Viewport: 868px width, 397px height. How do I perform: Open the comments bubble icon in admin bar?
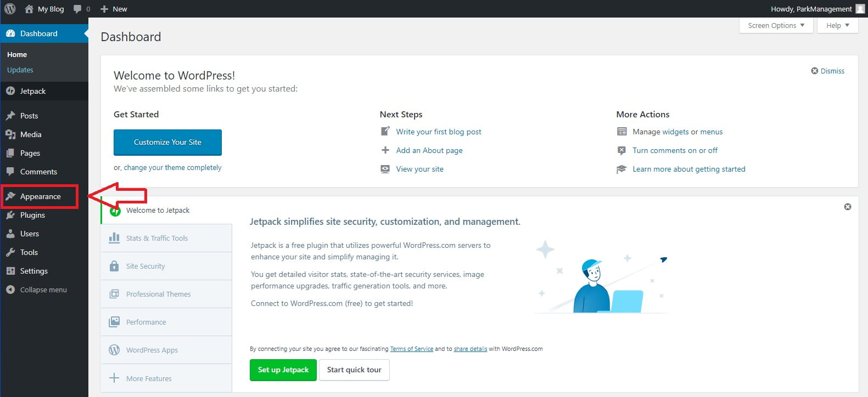point(77,9)
